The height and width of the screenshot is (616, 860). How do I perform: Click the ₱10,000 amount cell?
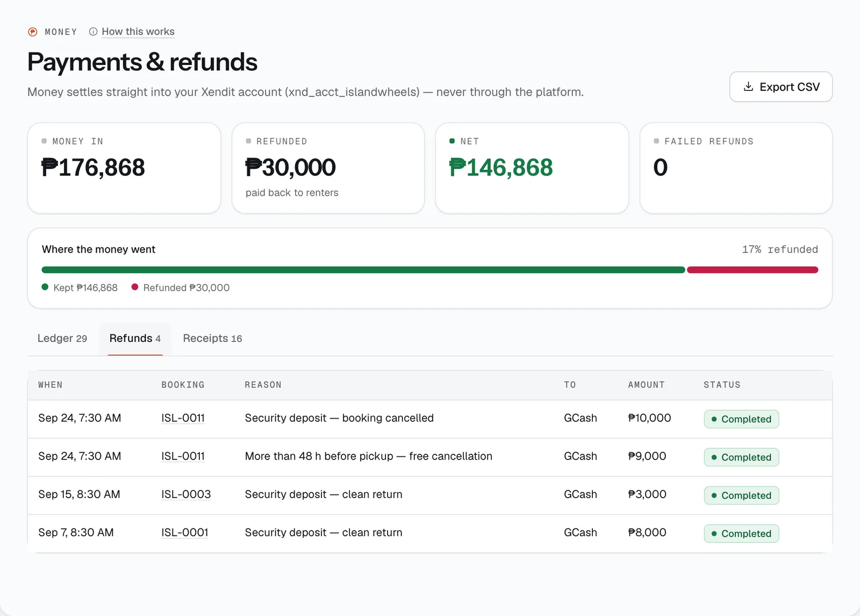tap(649, 418)
